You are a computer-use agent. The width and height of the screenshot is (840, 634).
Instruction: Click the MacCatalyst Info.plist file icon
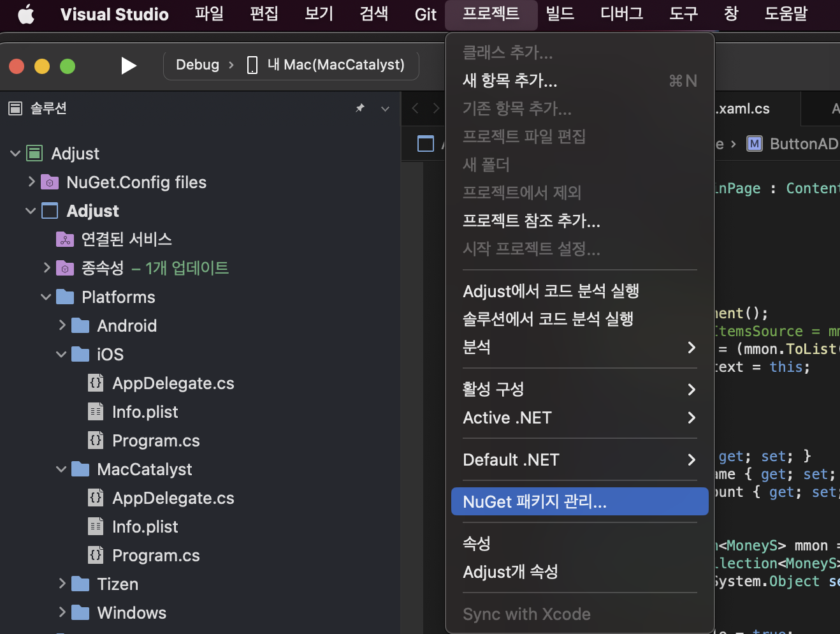point(96,526)
